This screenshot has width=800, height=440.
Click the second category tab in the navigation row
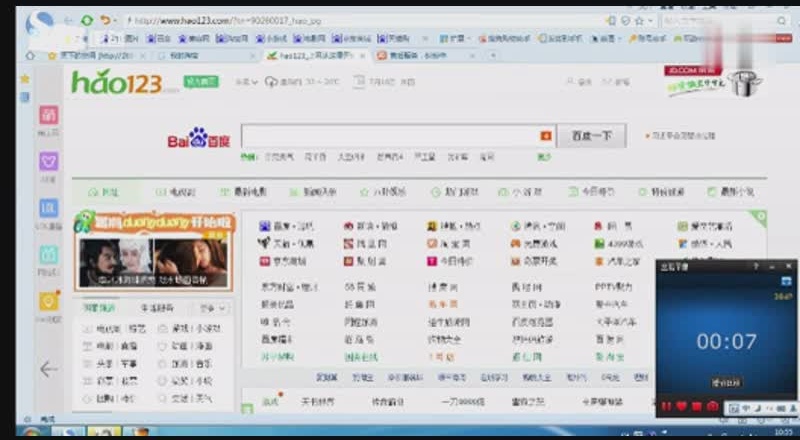click(x=175, y=192)
